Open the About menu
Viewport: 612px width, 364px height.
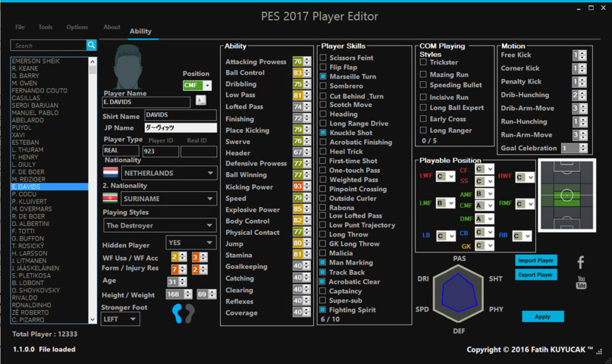(x=111, y=27)
